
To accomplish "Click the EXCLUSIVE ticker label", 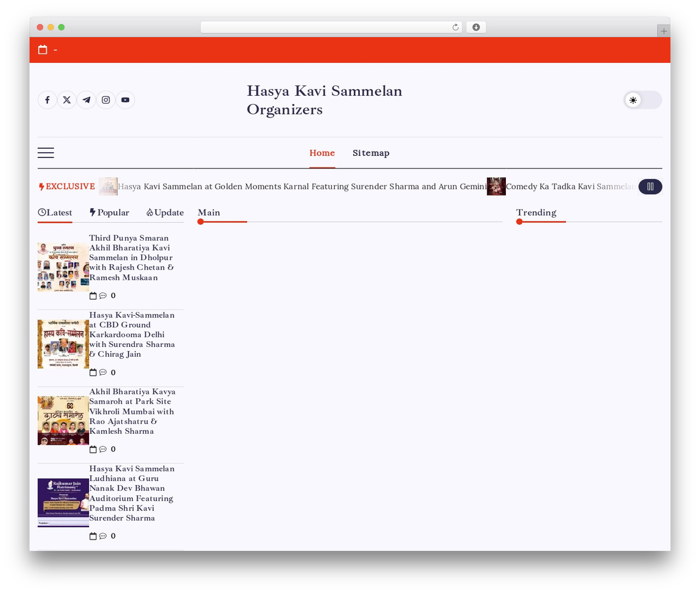I will (x=67, y=187).
